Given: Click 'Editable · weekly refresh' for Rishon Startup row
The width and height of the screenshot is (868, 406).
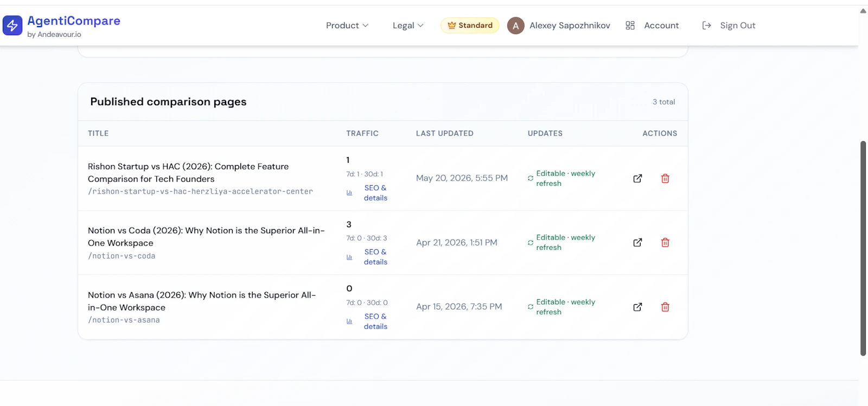Looking at the screenshot, I should (x=566, y=178).
